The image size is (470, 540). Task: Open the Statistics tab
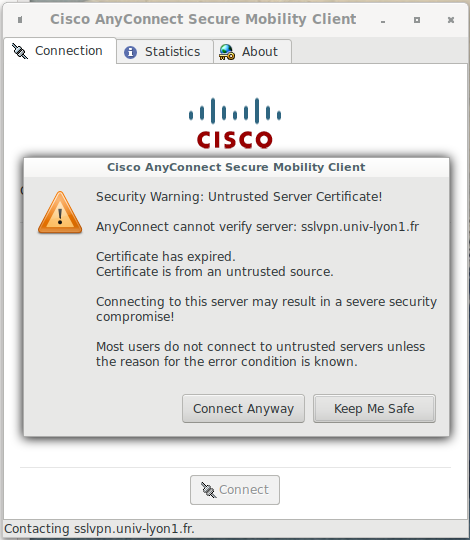pos(165,52)
